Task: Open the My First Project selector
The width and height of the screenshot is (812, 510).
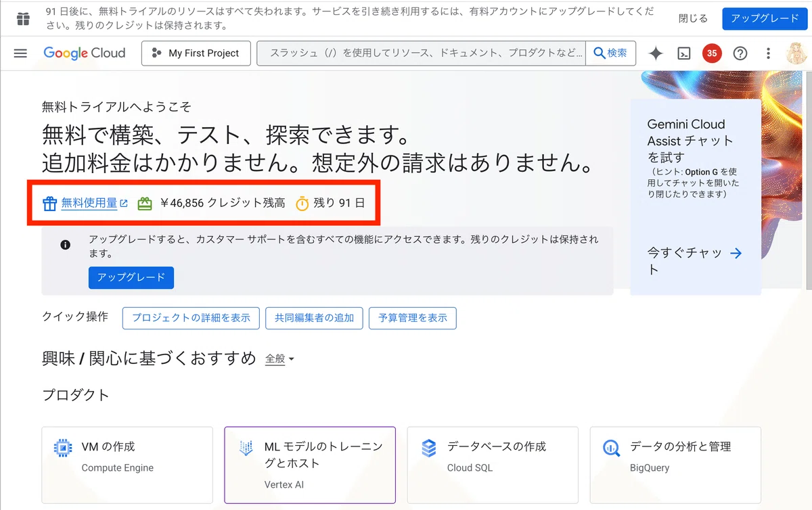Action: click(x=196, y=53)
